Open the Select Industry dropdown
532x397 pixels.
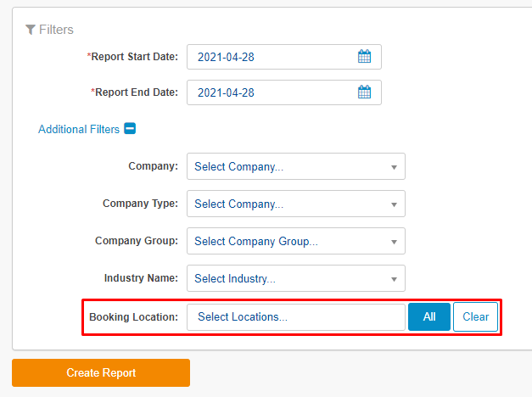pos(296,278)
